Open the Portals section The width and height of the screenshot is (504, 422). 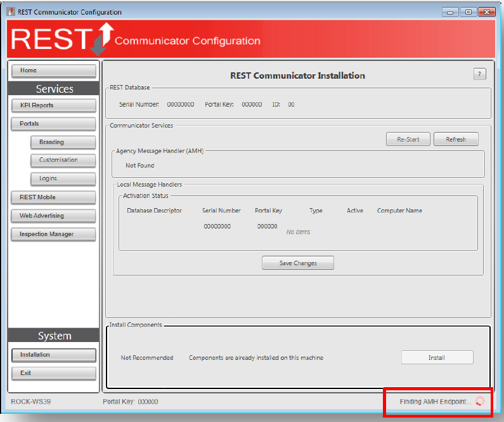(54, 124)
